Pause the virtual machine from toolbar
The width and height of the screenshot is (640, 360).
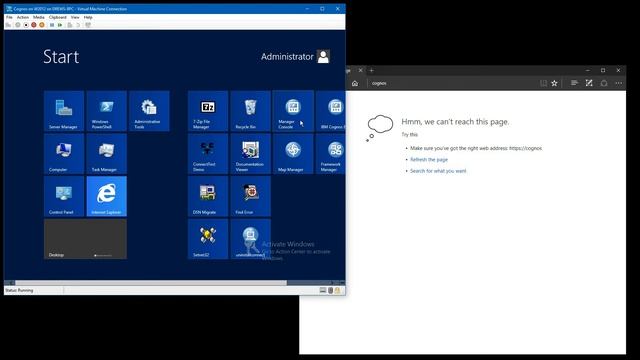pyautogui.click(x=52, y=25)
